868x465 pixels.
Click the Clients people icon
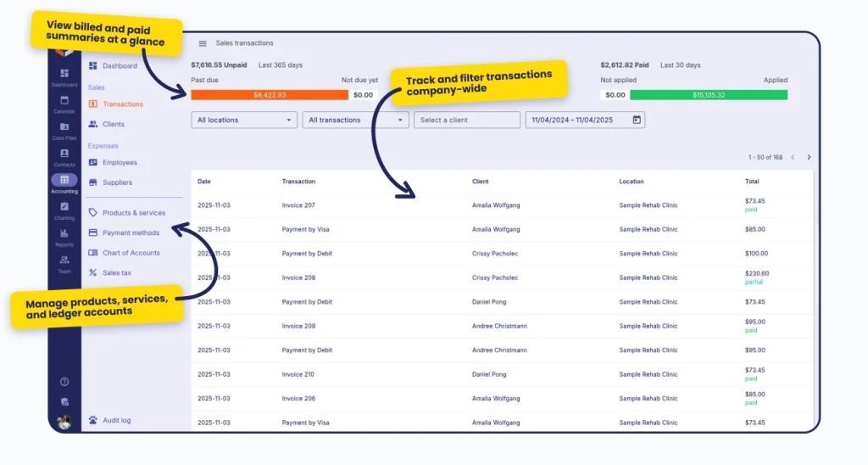tap(93, 124)
